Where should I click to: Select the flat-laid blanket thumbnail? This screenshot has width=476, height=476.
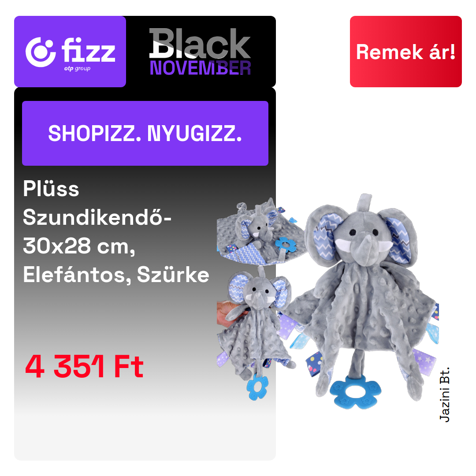260,231
